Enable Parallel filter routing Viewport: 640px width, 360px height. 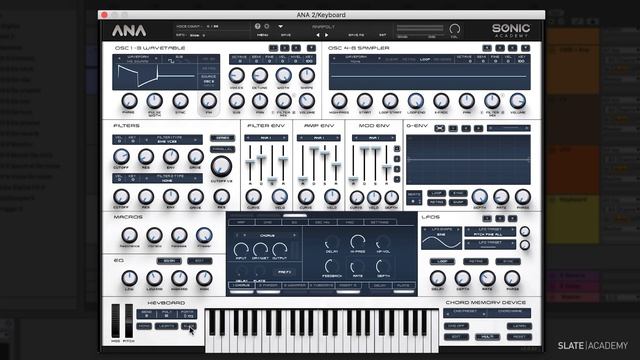point(222,149)
